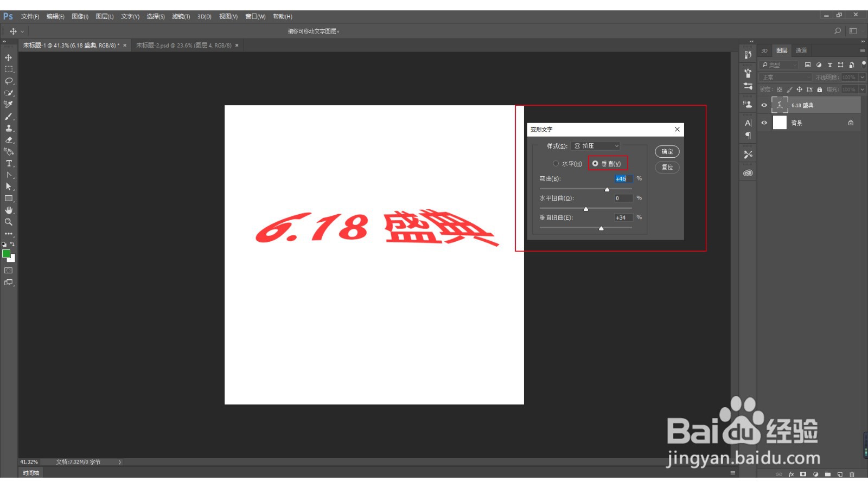
Task: Open the Style (样式) dropdown in Warp Text
Action: 595,146
